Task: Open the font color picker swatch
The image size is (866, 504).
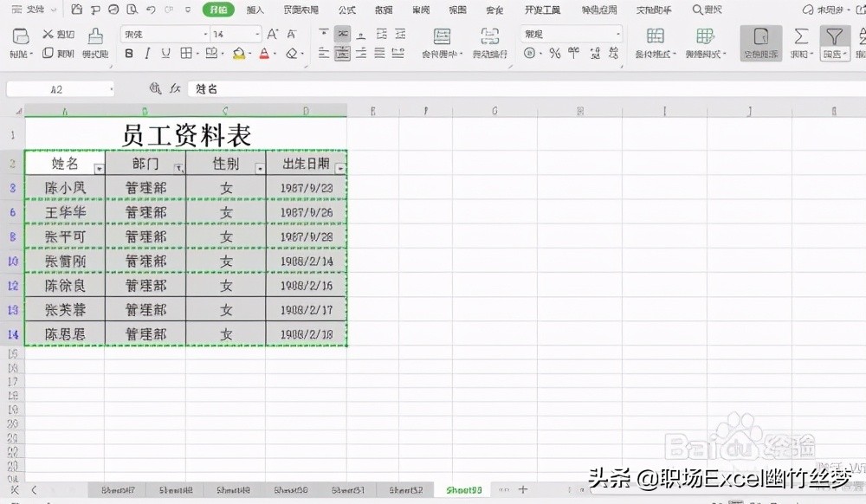Action: 264,53
